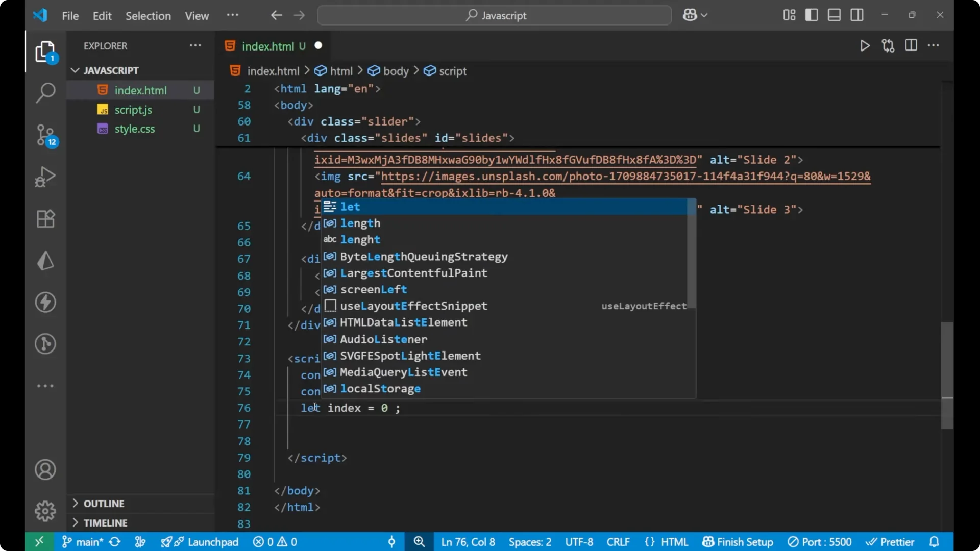Toggle the secondary side bar
The width and height of the screenshot is (980, 551).
[x=857, y=15]
